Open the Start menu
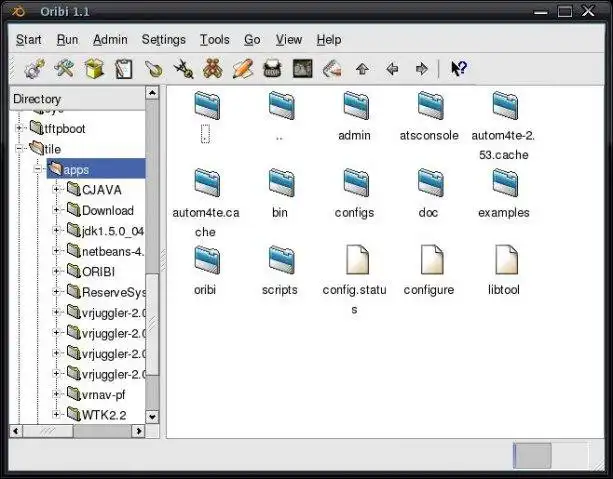613x479 pixels. point(29,39)
